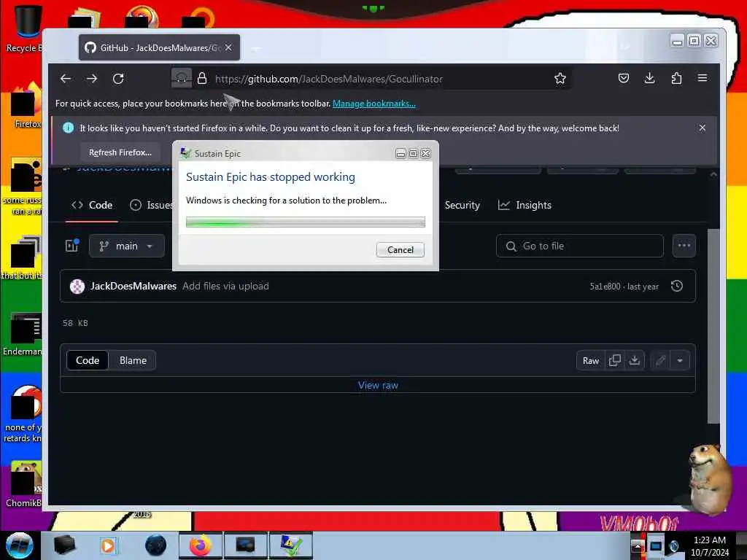Viewport: 747px width, 560px height.
Task: Go back with the Firefox back arrow
Action: pos(66,79)
